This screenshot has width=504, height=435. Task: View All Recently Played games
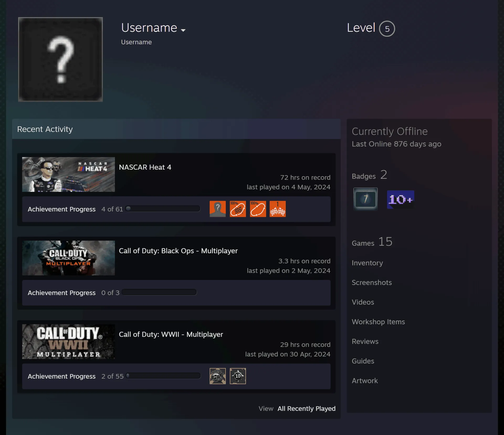point(307,409)
